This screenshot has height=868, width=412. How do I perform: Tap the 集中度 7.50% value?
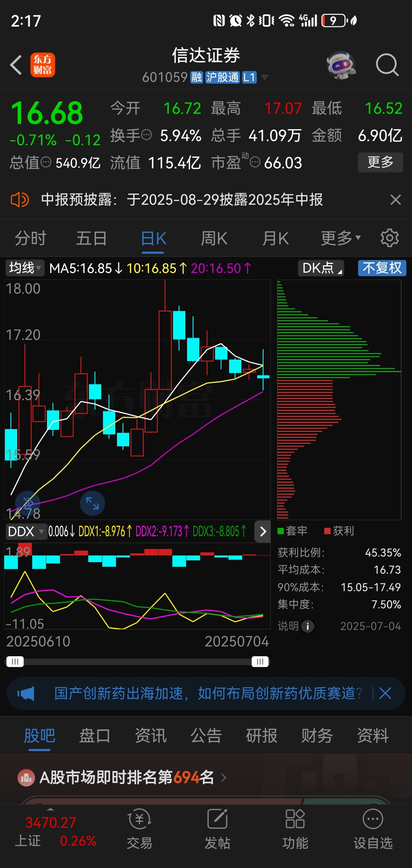point(386,604)
